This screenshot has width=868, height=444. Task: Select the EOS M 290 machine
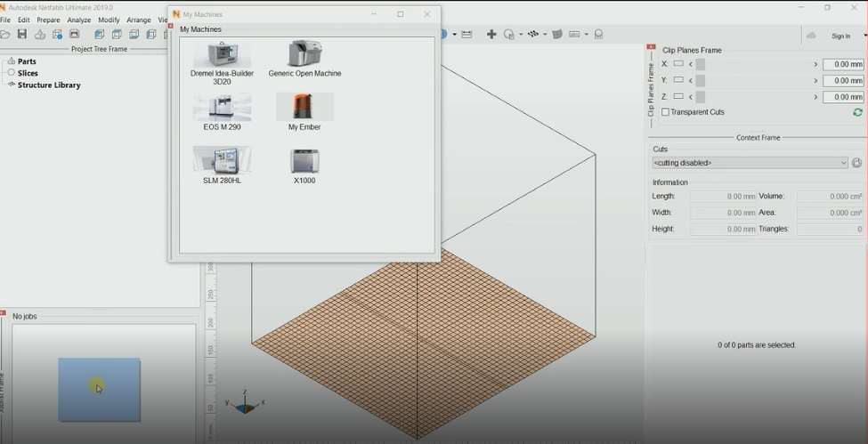(222, 112)
